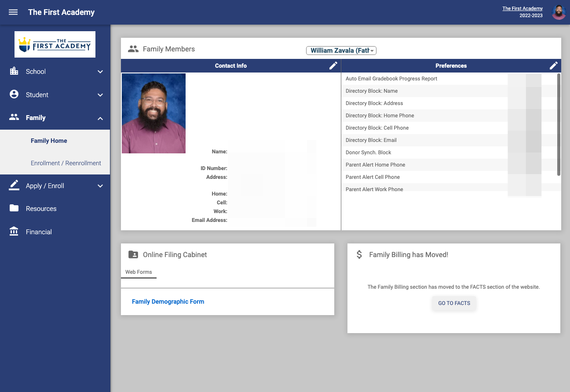The height and width of the screenshot is (392, 570).
Task: Click the dollar sign billing icon
Action: tap(359, 254)
